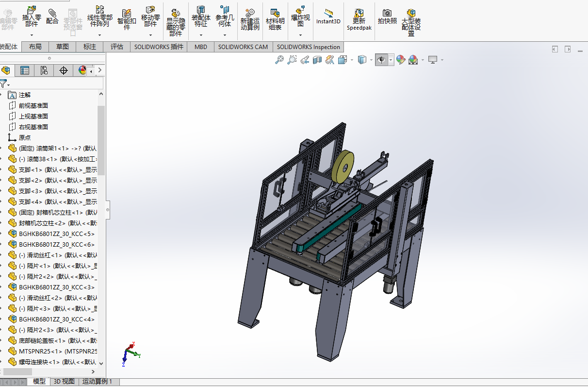The height and width of the screenshot is (387, 588).
Task: Open Apply Scene dropdown arrow
Action: 423,60
